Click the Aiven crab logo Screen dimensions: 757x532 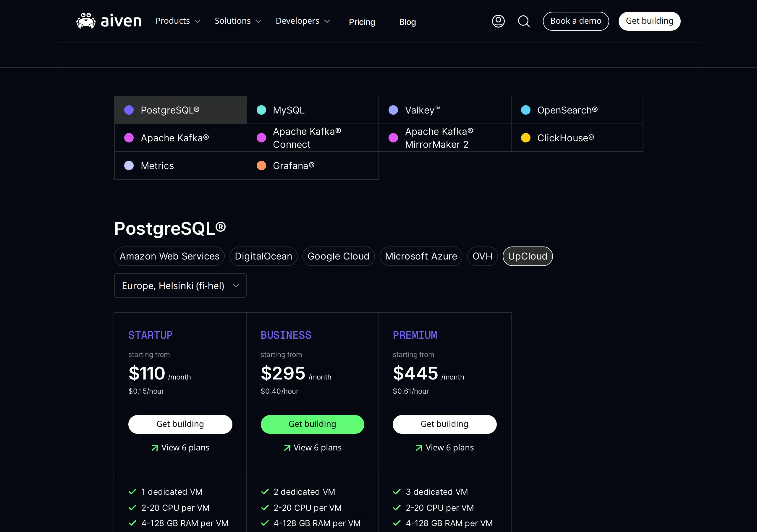click(x=86, y=21)
